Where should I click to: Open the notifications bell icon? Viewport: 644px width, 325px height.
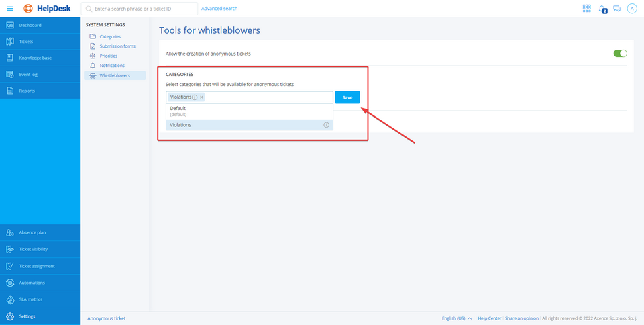point(602,9)
